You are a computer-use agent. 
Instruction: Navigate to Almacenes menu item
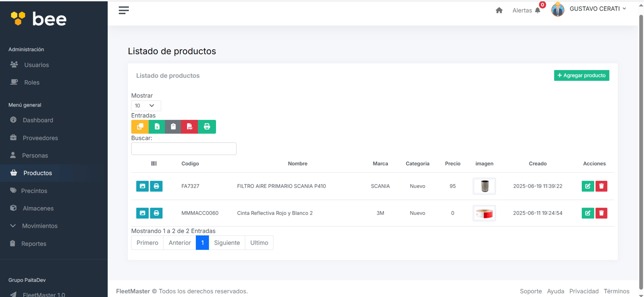38,208
